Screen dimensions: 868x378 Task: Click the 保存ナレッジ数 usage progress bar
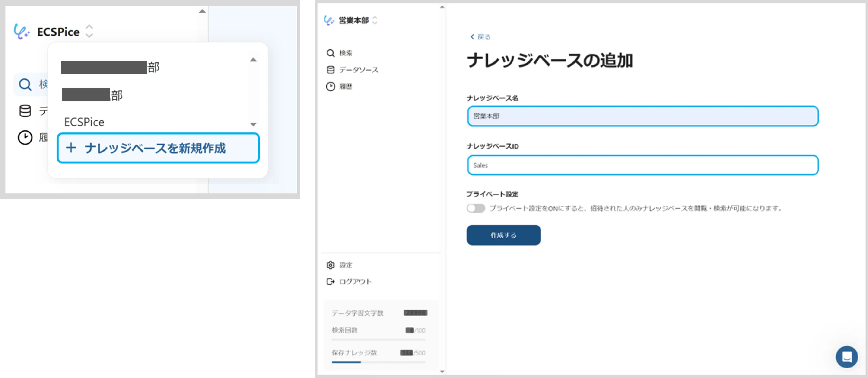(x=378, y=362)
